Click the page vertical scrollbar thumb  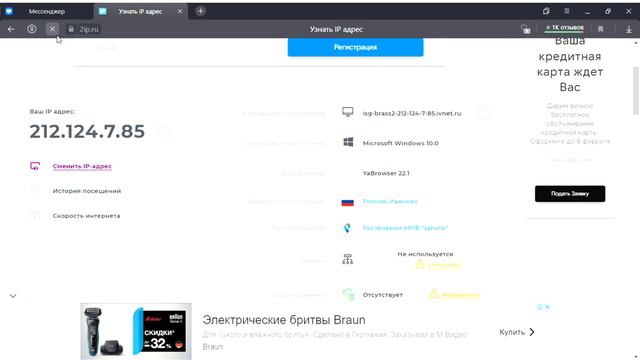coord(636,91)
